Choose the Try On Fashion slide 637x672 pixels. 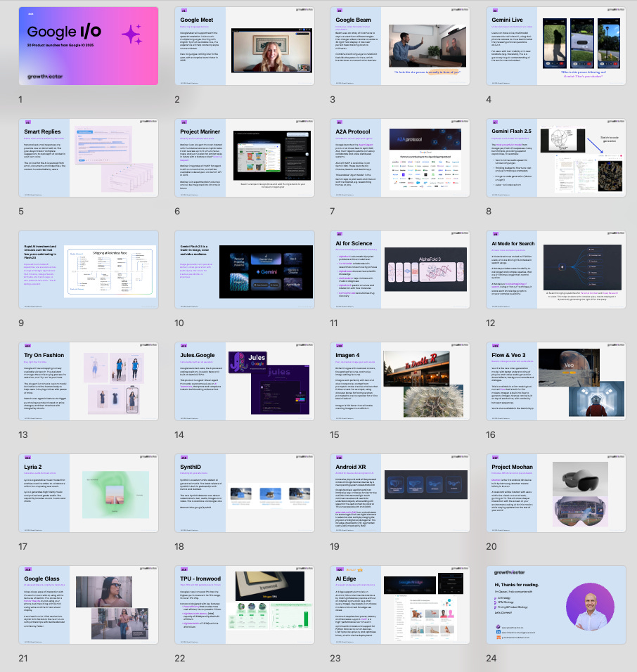click(x=89, y=382)
